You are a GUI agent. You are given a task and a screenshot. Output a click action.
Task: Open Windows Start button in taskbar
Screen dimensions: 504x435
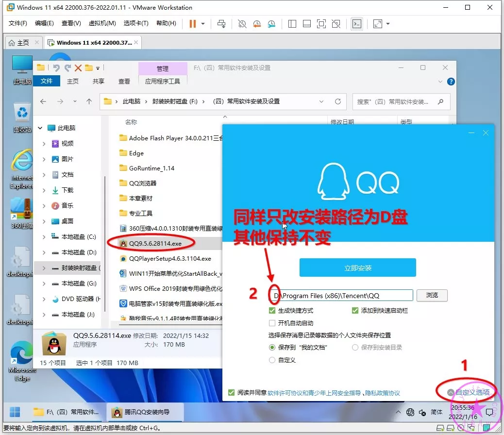click(x=16, y=412)
